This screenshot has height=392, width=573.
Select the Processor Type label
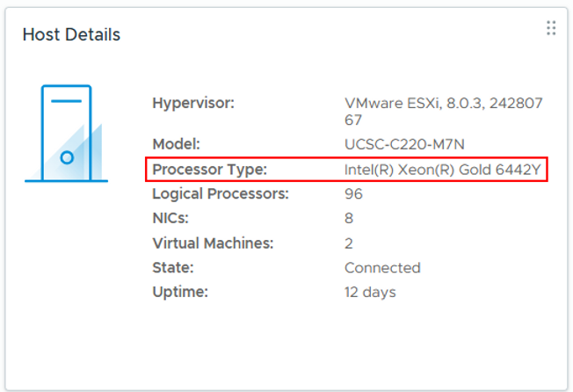click(x=209, y=169)
